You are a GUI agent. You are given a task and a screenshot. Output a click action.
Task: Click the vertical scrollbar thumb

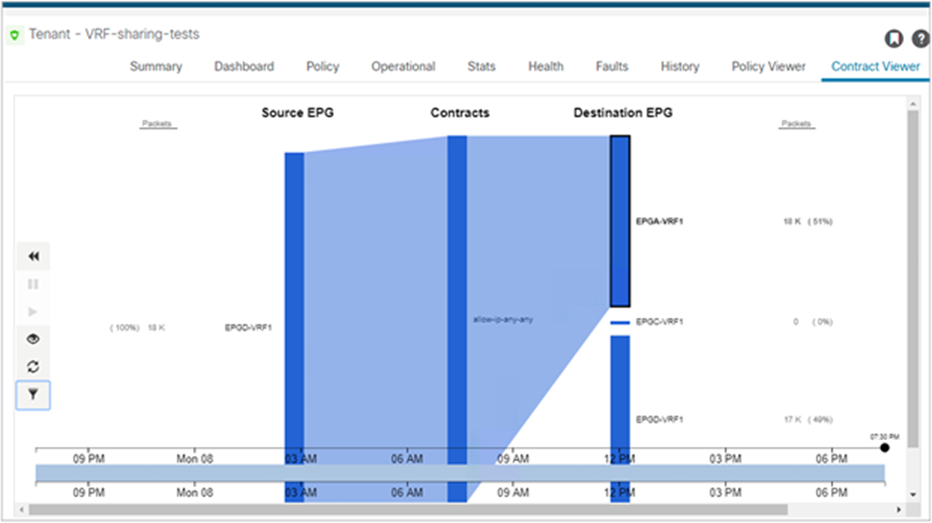point(913,279)
